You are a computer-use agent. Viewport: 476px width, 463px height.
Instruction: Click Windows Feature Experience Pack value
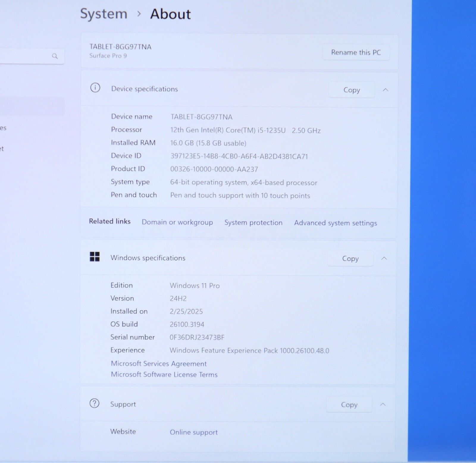[249, 351]
